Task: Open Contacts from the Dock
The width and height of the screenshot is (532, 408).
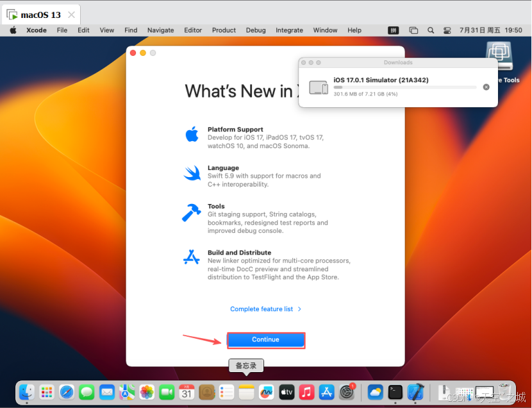Action: point(207,393)
